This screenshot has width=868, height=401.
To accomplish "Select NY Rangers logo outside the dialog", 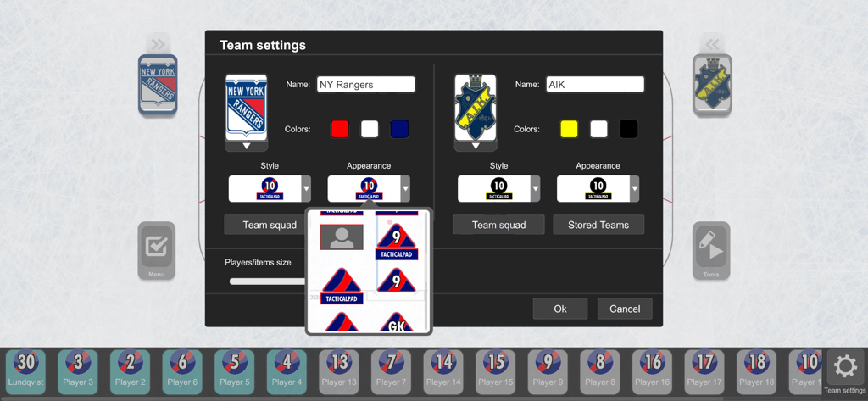I will pyautogui.click(x=158, y=84).
